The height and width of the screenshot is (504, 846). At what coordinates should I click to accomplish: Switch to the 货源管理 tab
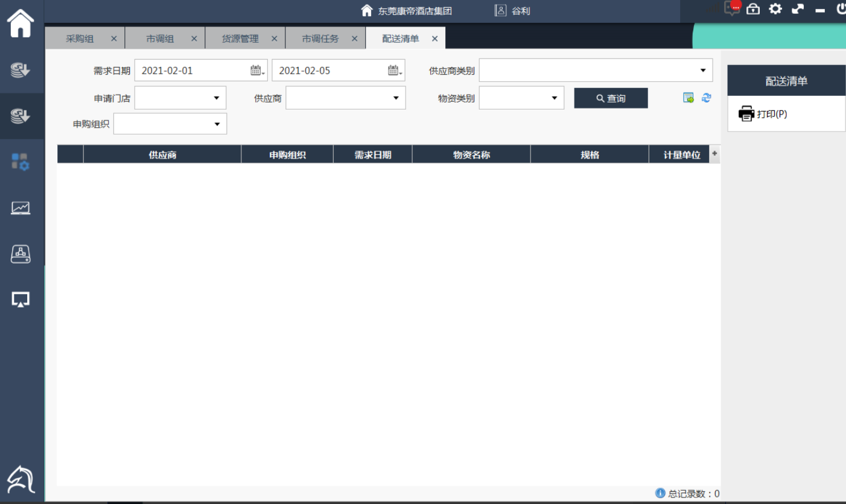[240, 39]
